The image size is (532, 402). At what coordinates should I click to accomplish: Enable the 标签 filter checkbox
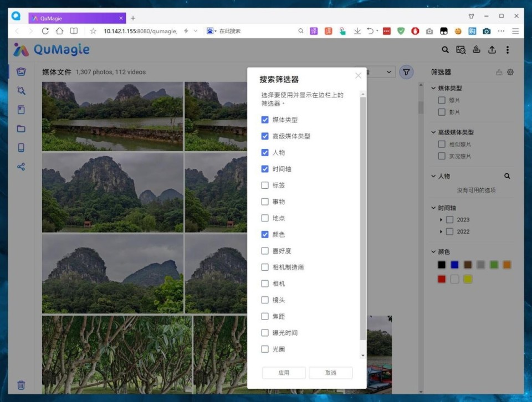(265, 185)
